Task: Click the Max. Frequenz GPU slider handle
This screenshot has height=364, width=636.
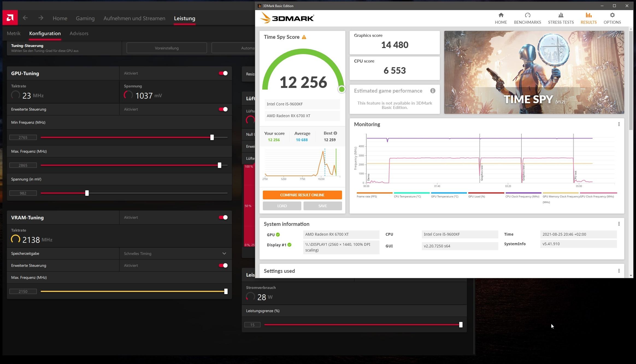Action: point(219,165)
